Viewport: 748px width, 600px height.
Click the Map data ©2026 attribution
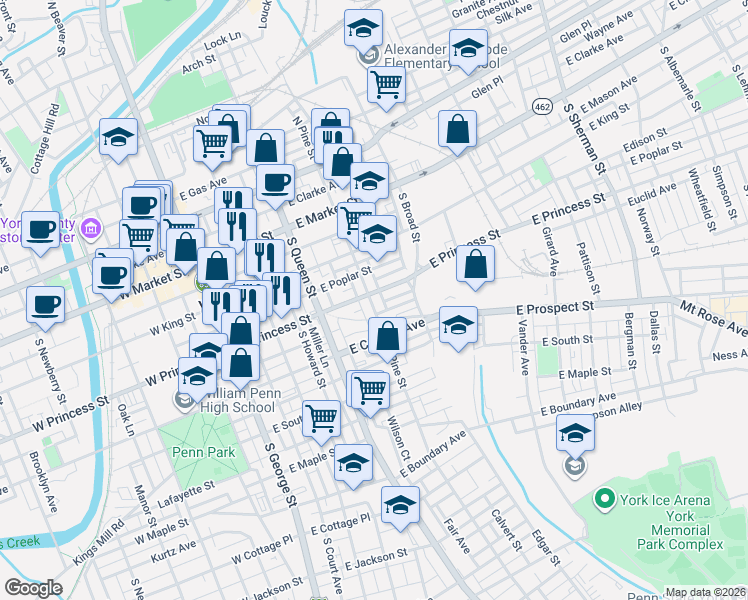705,592
